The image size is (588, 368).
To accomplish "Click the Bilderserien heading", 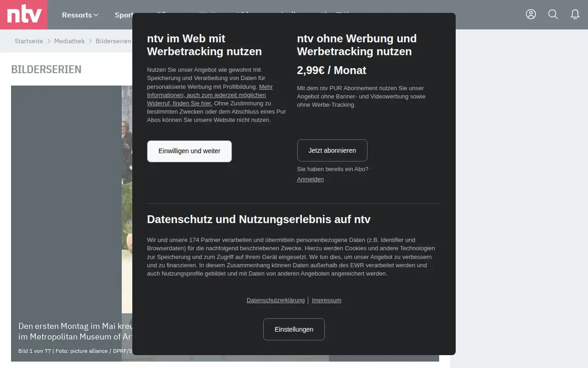I will pos(46,69).
